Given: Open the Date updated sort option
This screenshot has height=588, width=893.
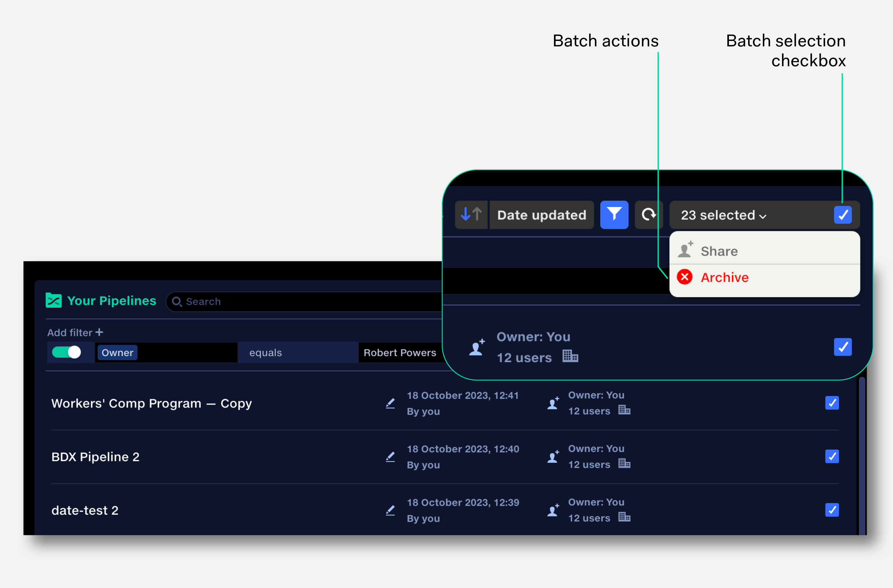Looking at the screenshot, I should point(541,215).
